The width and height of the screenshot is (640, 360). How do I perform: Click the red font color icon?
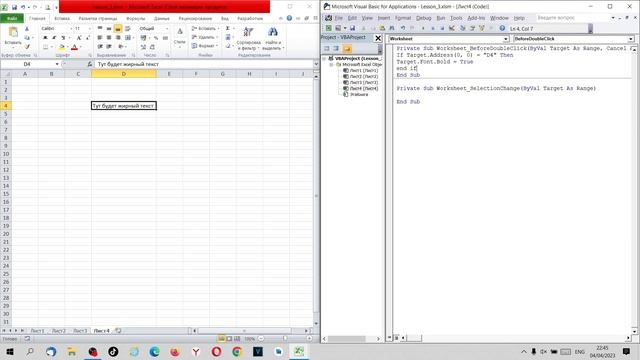click(74, 47)
